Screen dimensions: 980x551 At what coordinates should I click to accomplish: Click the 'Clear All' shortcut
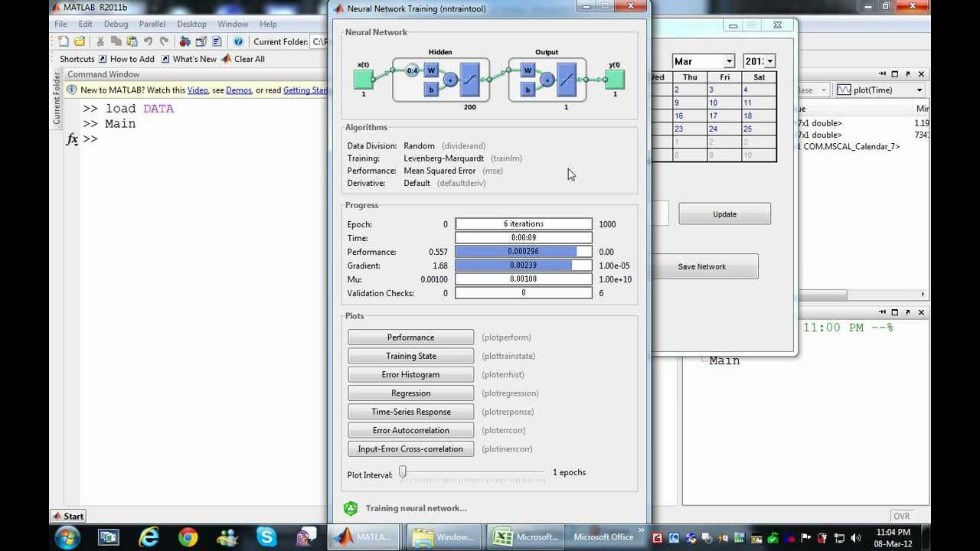243,59
